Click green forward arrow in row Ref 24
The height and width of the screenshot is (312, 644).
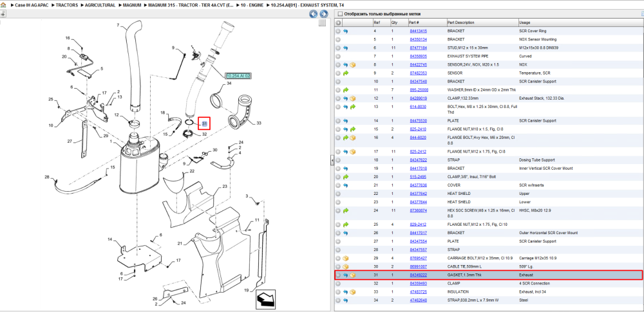pos(346,210)
